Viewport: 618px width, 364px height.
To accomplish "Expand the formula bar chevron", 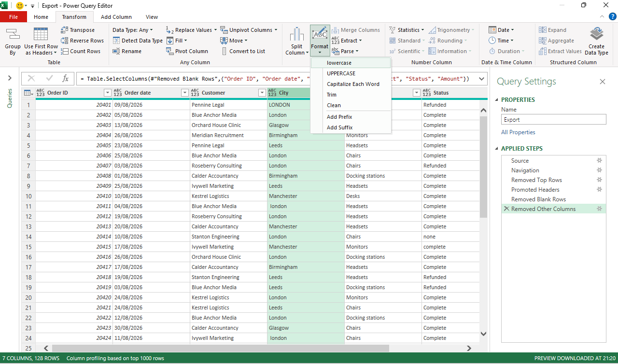I will tap(481, 79).
